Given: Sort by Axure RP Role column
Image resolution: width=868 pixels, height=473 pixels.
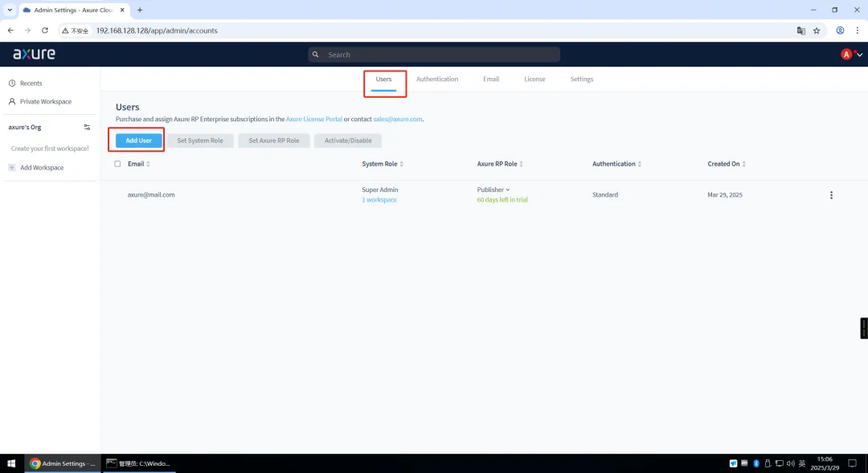Looking at the screenshot, I should tap(500, 164).
